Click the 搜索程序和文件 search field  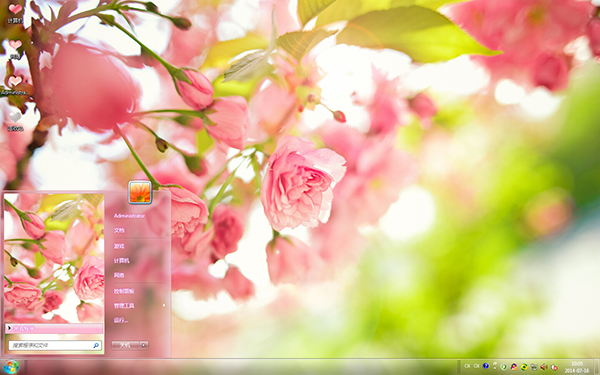pyautogui.click(x=55, y=345)
